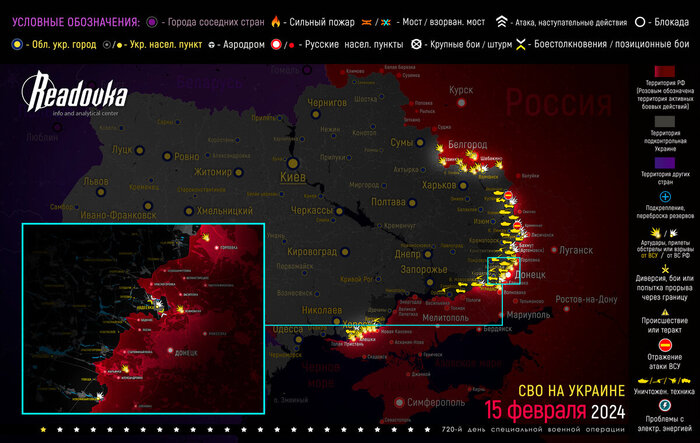The image size is (700, 443).
Task: Select the Отражение атаки ВСУ red sign
Action: (x=665, y=345)
